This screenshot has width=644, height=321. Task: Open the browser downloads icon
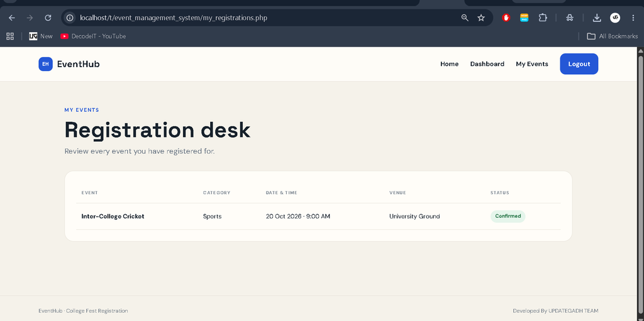click(x=597, y=18)
